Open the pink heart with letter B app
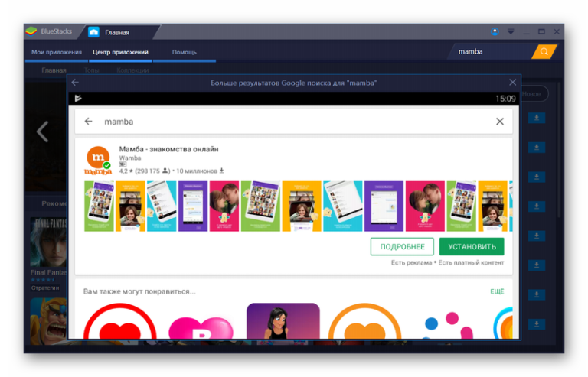This screenshot has height=377, width=588. [x=201, y=327]
